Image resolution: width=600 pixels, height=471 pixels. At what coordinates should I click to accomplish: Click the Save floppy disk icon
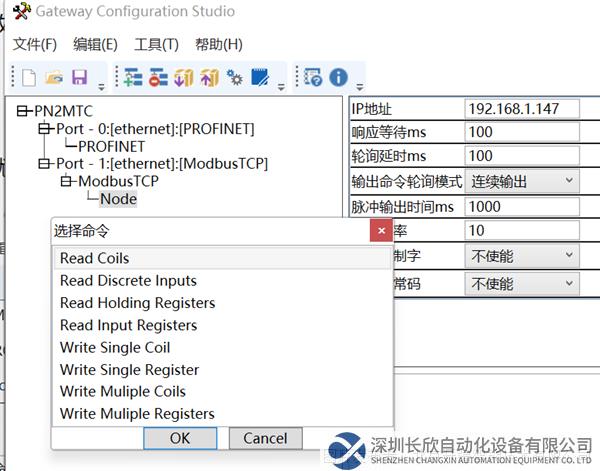79,77
